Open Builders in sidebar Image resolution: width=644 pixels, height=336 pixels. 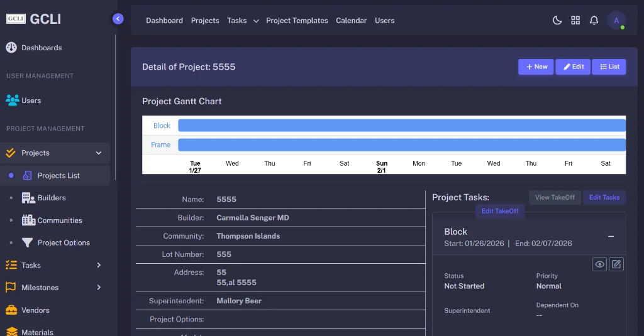coord(52,198)
